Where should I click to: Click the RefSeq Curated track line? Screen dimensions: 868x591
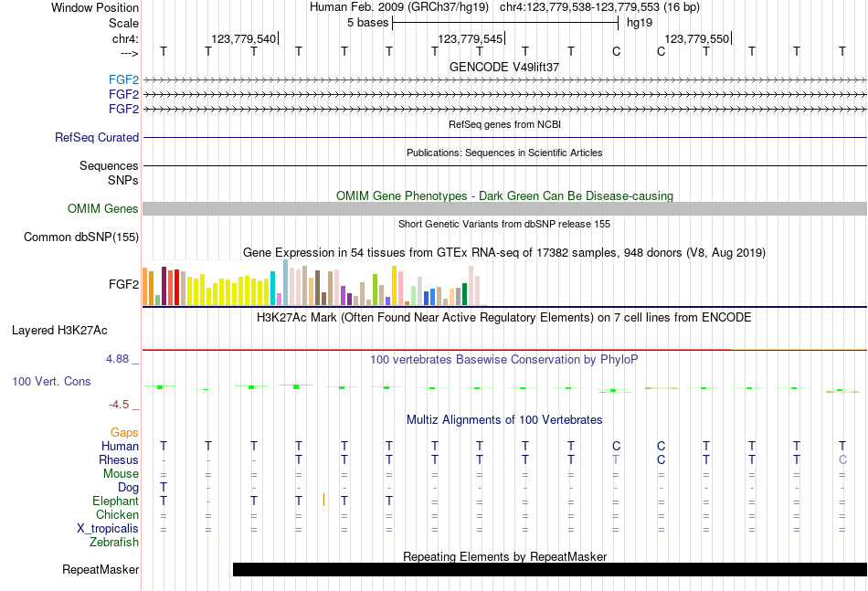504,137
